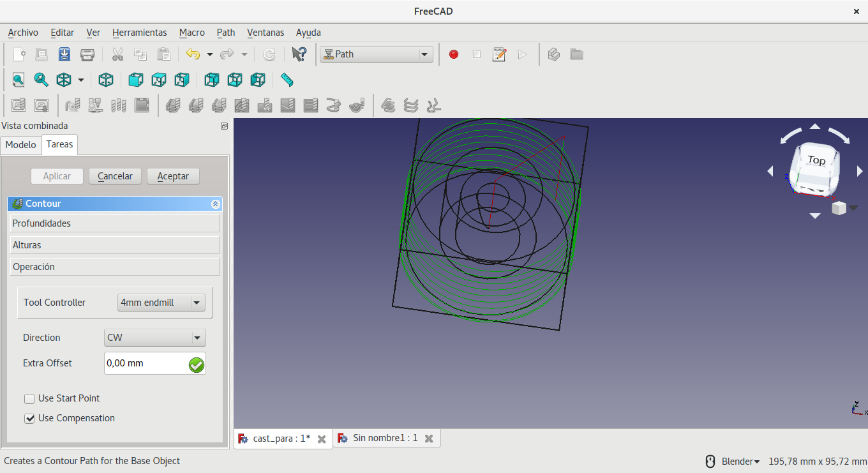Select the isometric view icon
The width and height of the screenshot is (868, 473).
click(106, 80)
